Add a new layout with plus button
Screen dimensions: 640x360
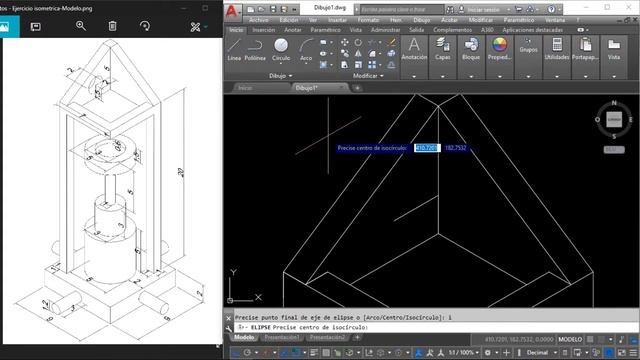(x=357, y=338)
